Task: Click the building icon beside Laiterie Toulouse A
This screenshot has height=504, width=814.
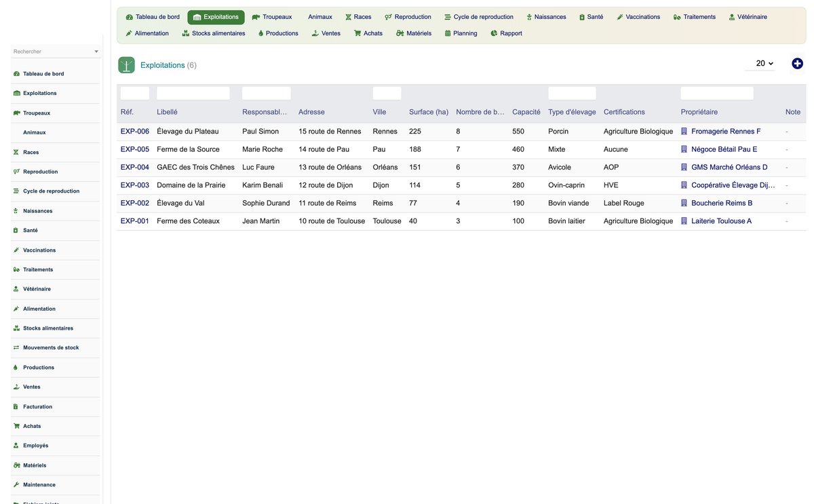Action: coord(684,221)
